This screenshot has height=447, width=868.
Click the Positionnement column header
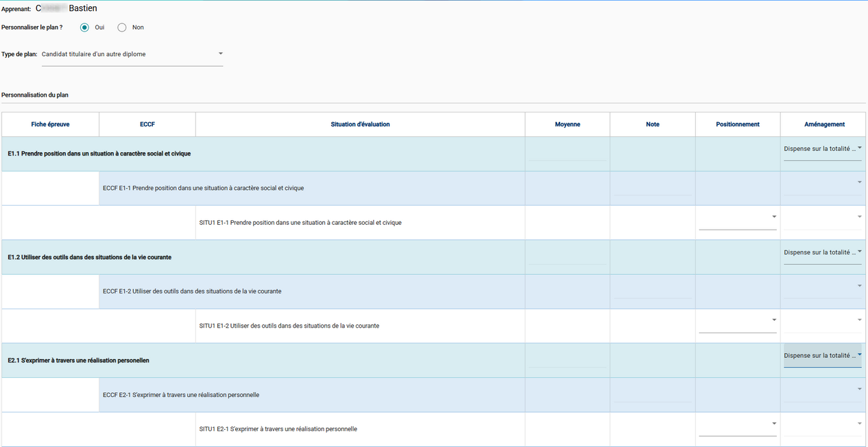[x=737, y=125]
